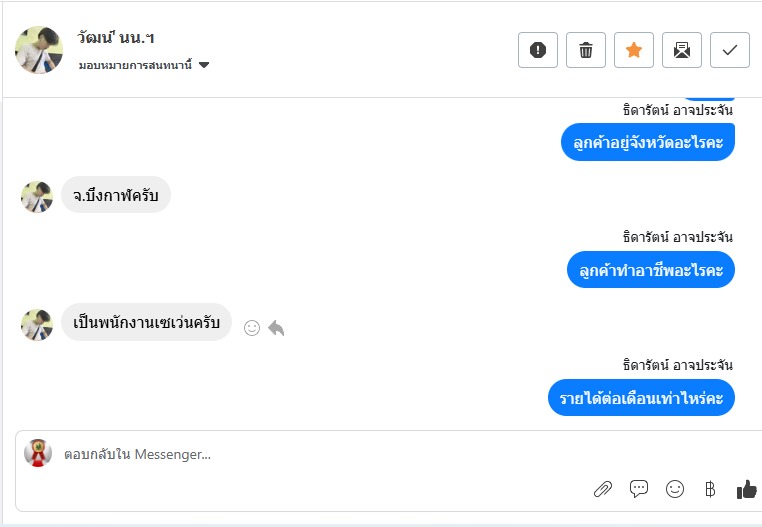Mark conversation as unread envelope icon

click(x=682, y=50)
